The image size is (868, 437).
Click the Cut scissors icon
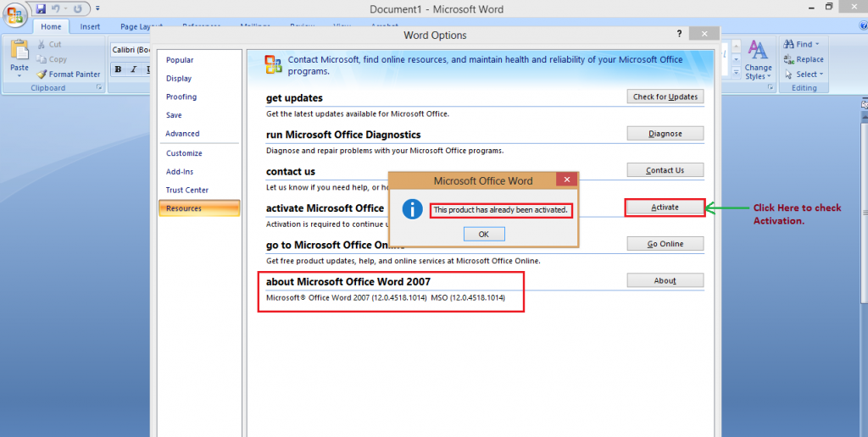[x=42, y=44]
